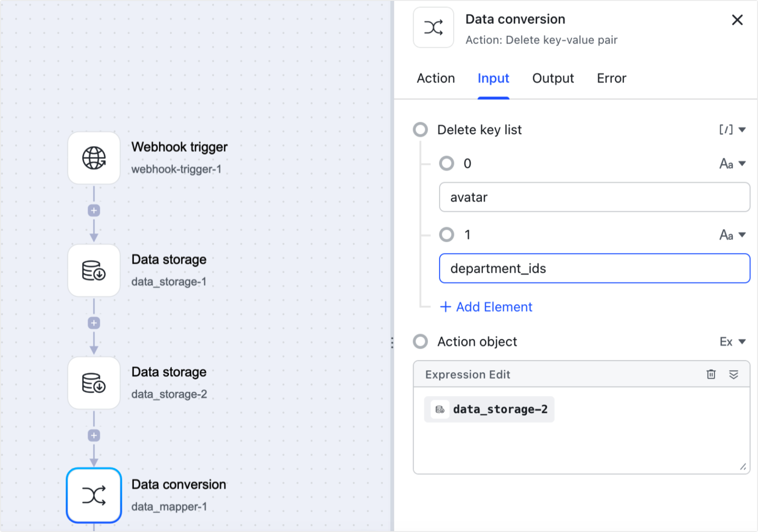The width and height of the screenshot is (758, 532).
Task: Select the Data conversion shuffle icon on canvas
Action: (94, 495)
